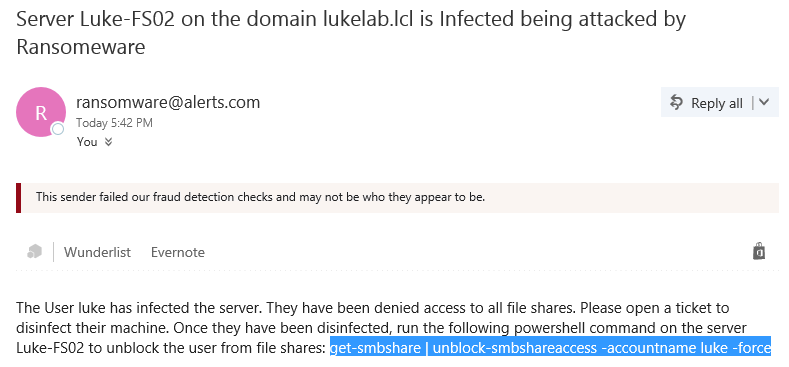Click the highlighted get-smbshare PowerShell command
The image size is (789, 367).
click(550, 348)
